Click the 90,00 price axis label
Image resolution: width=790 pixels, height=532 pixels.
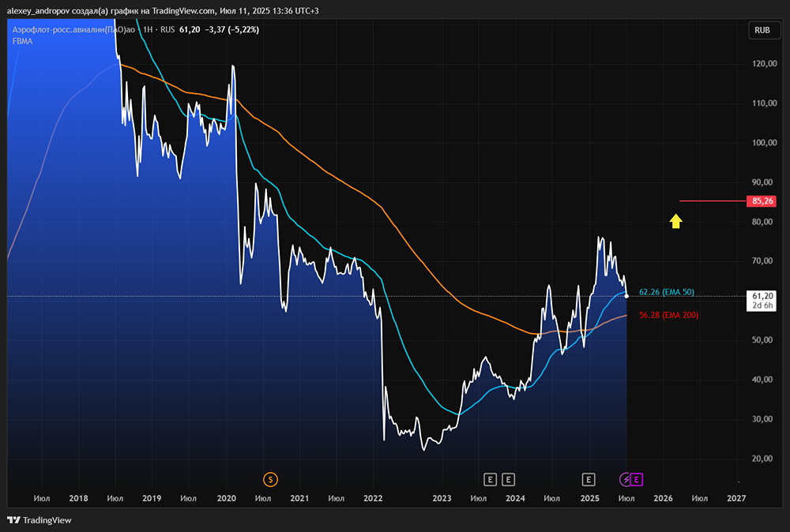pyautogui.click(x=762, y=182)
